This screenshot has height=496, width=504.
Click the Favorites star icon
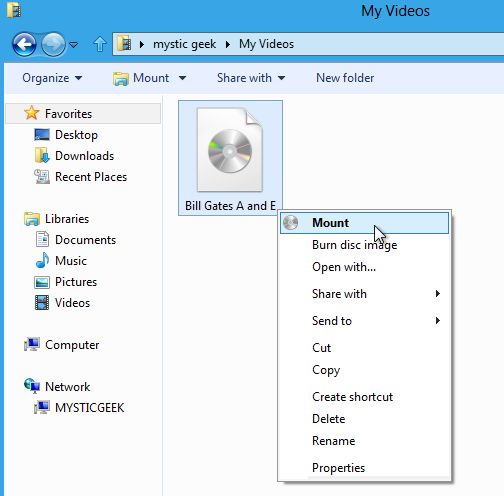pyautogui.click(x=31, y=113)
